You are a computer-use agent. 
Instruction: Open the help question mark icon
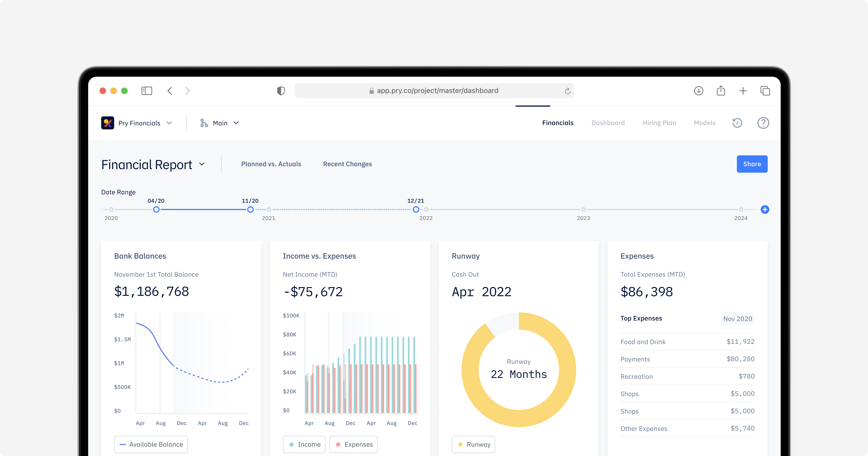(x=763, y=123)
